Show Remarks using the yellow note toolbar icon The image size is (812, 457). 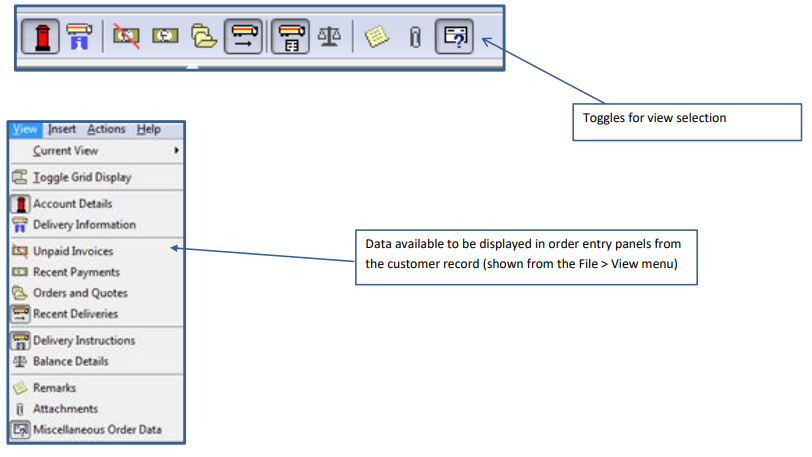[x=376, y=37]
